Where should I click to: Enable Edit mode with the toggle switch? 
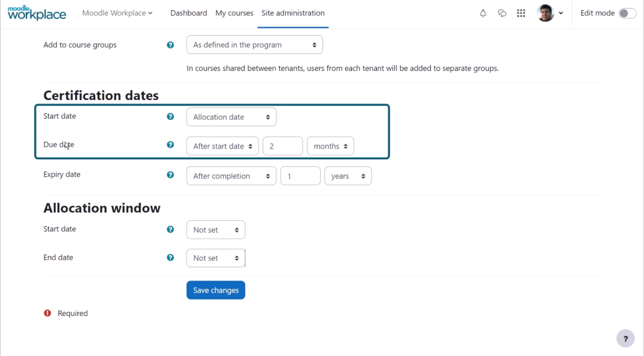tap(627, 13)
